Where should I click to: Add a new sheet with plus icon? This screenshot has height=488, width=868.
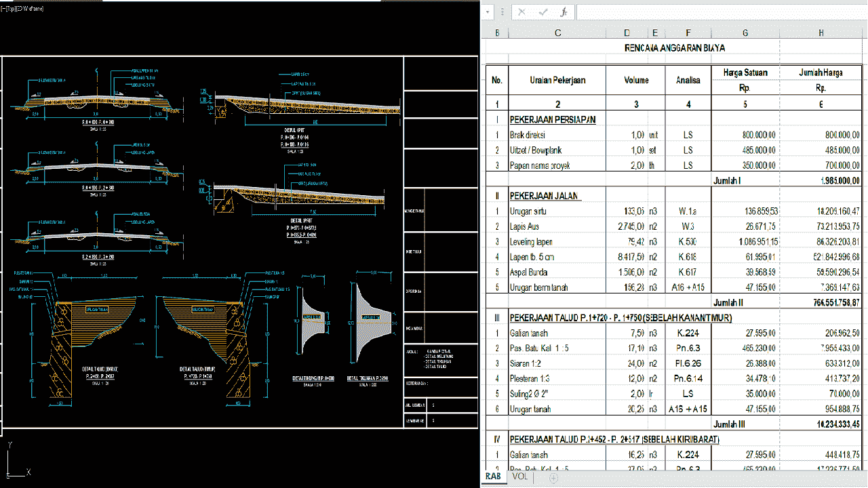(553, 478)
